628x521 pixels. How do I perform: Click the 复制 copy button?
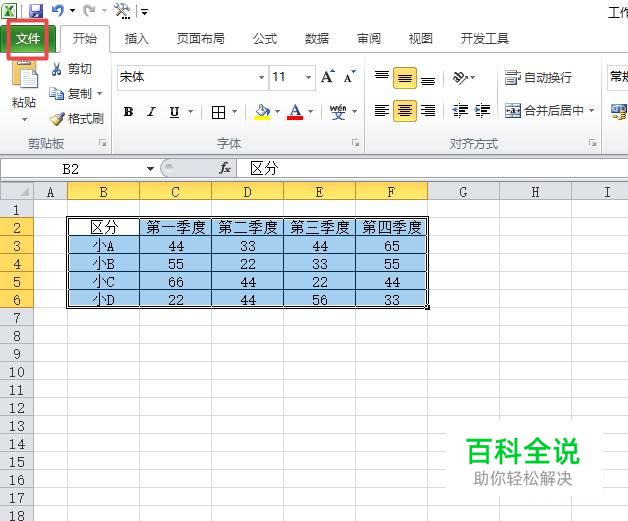click(x=71, y=94)
